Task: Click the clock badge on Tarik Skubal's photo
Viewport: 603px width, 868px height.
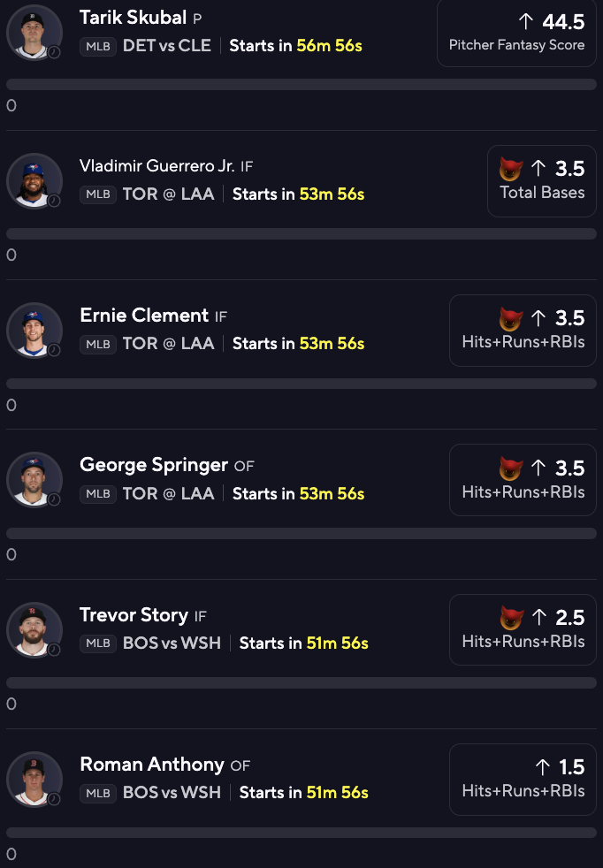Action: [54, 52]
